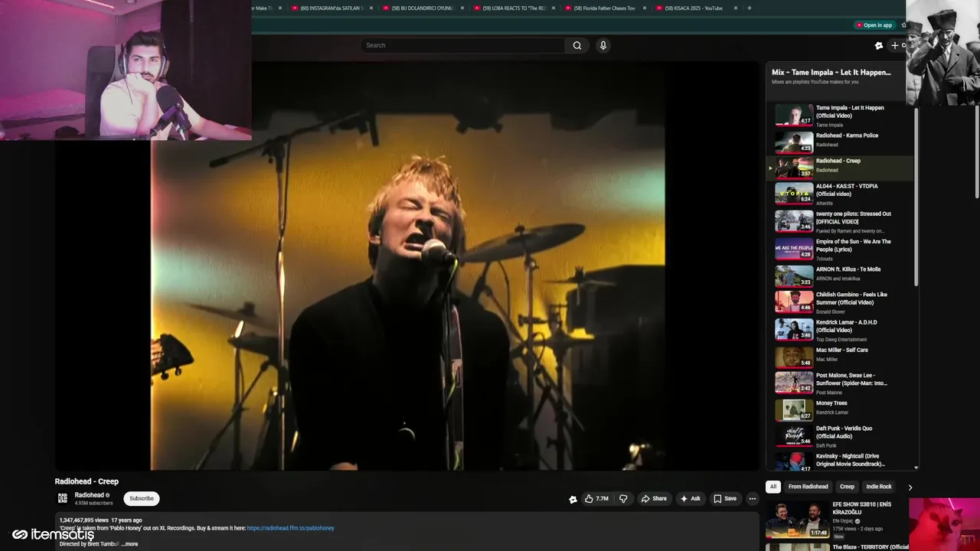The width and height of the screenshot is (980, 551).
Task: Switch to the INSTAGRAM'da SATILAN tab
Action: click(332, 8)
